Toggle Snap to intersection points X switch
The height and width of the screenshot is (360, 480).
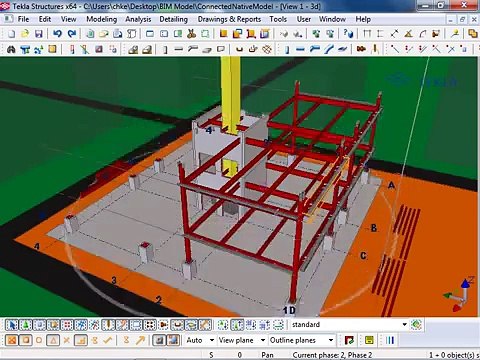66,340
